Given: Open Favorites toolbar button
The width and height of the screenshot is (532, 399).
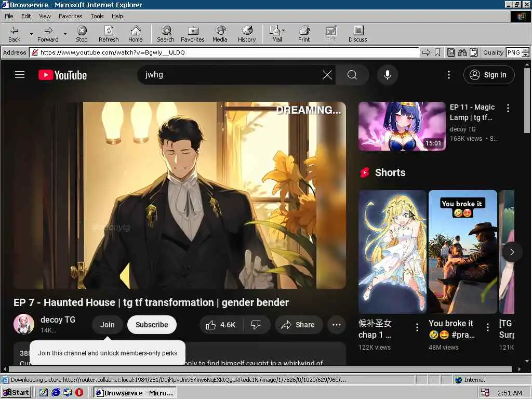Looking at the screenshot, I should click(x=193, y=34).
